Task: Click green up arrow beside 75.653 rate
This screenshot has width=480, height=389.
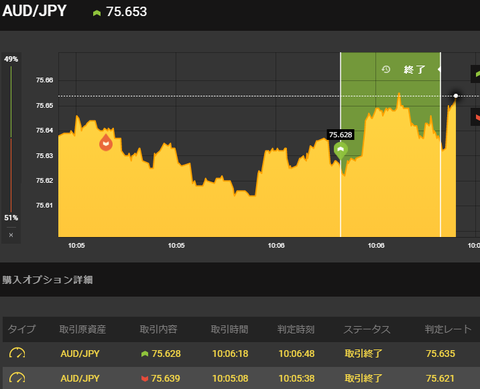Action: tap(97, 13)
